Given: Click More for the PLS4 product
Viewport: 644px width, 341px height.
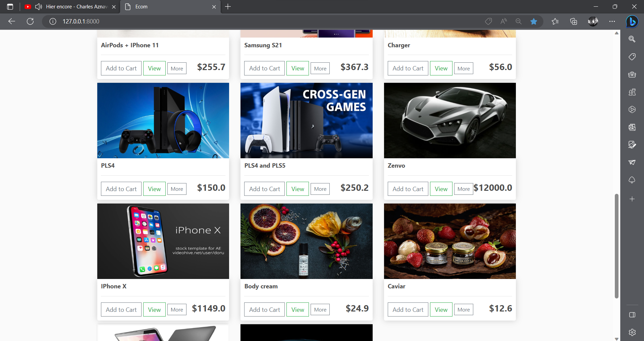Looking at the screenshot, I should 177,189.
